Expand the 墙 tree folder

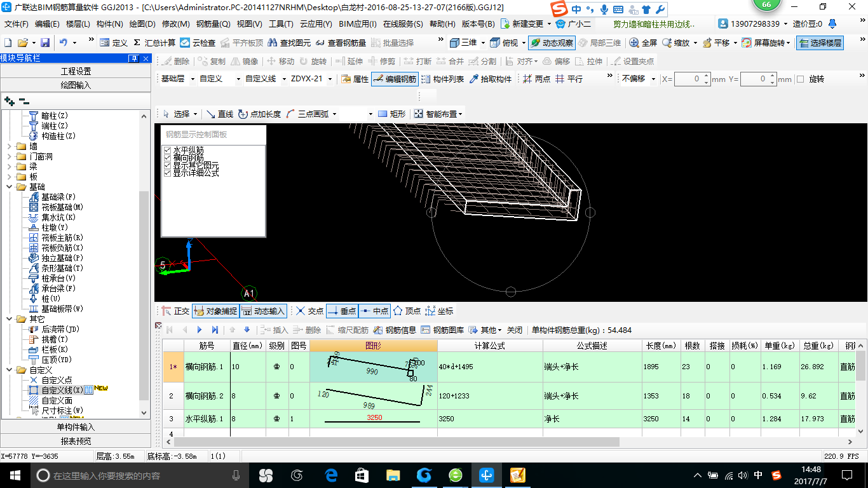pos(10,146)
